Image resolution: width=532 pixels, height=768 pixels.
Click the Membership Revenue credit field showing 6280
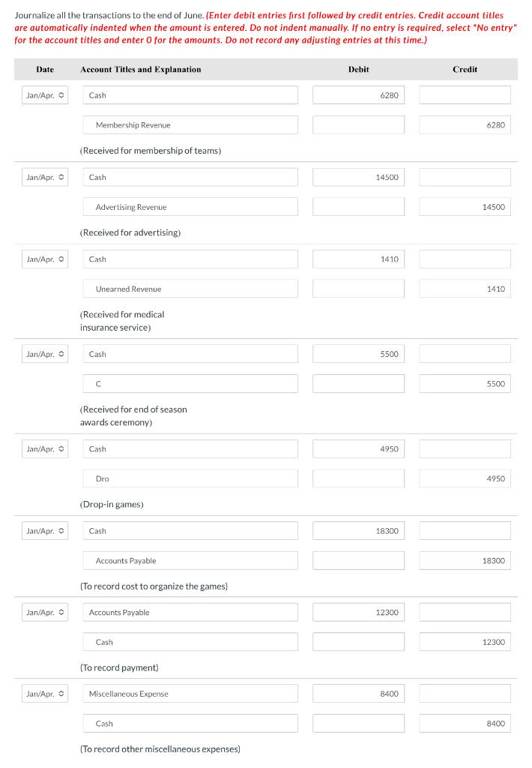465,124
